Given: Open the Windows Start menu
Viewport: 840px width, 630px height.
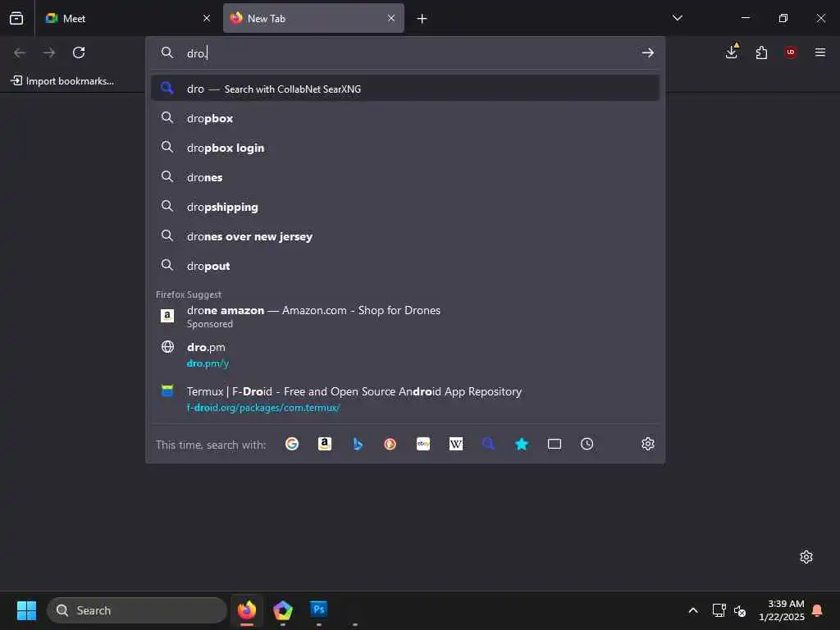Looking at the screenshot, I should click(27, 610).
